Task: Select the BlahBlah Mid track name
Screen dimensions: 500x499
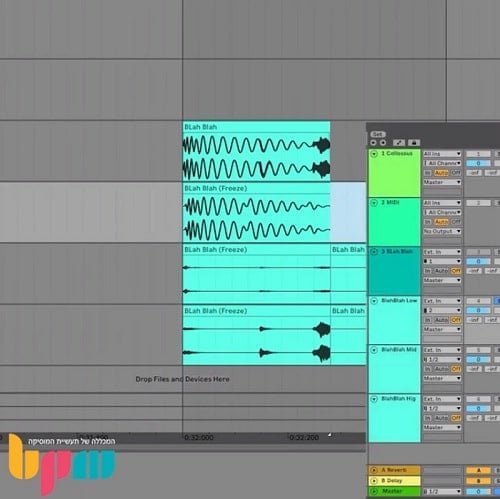Action: tap(399, 349)
